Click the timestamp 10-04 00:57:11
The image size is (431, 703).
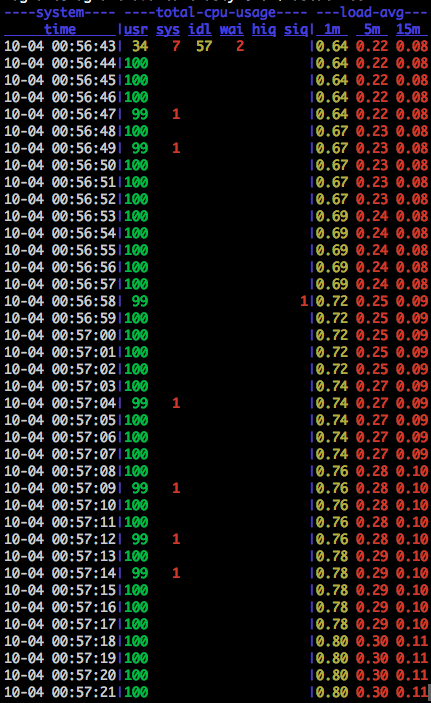click(x=60, y=522)
